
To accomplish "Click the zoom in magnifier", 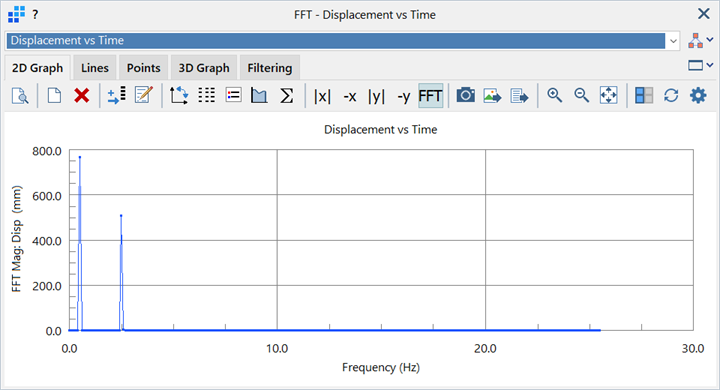I will pyautogui.click(x=554, y=96).
